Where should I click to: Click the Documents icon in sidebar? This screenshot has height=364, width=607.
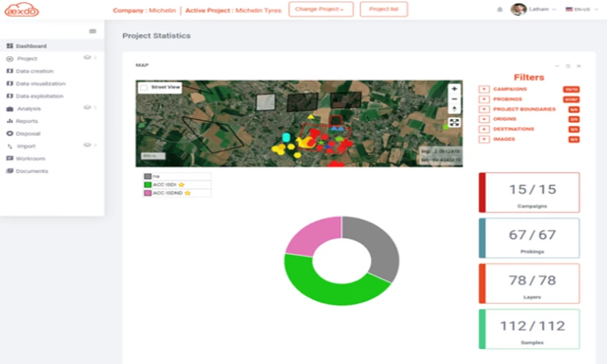[x=10, y=171]
